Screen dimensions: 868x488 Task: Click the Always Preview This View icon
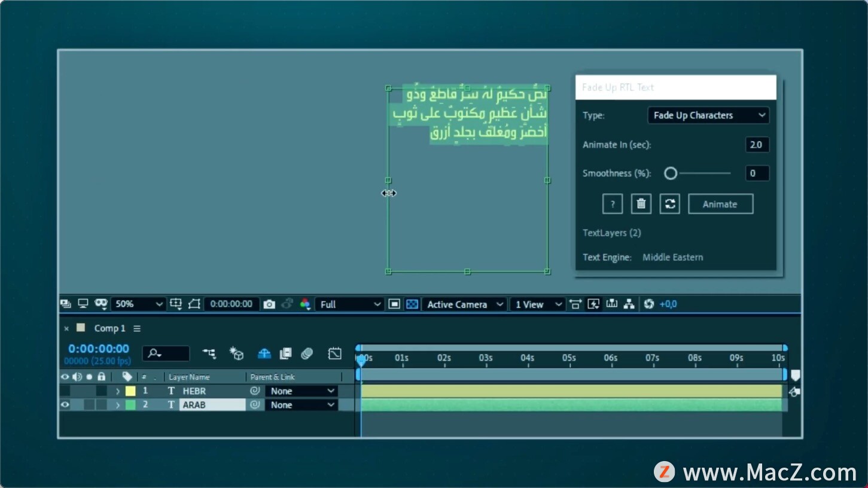click(x=65, y=304)
